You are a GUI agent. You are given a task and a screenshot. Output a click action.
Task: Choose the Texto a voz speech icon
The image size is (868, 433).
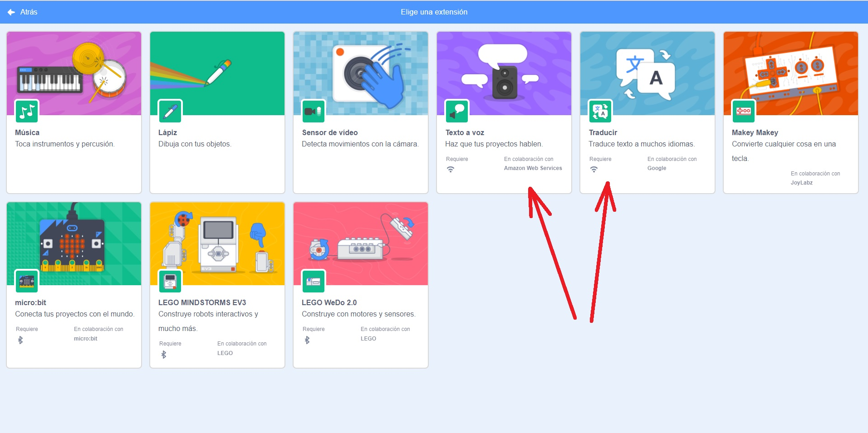[x=457, y=111]
